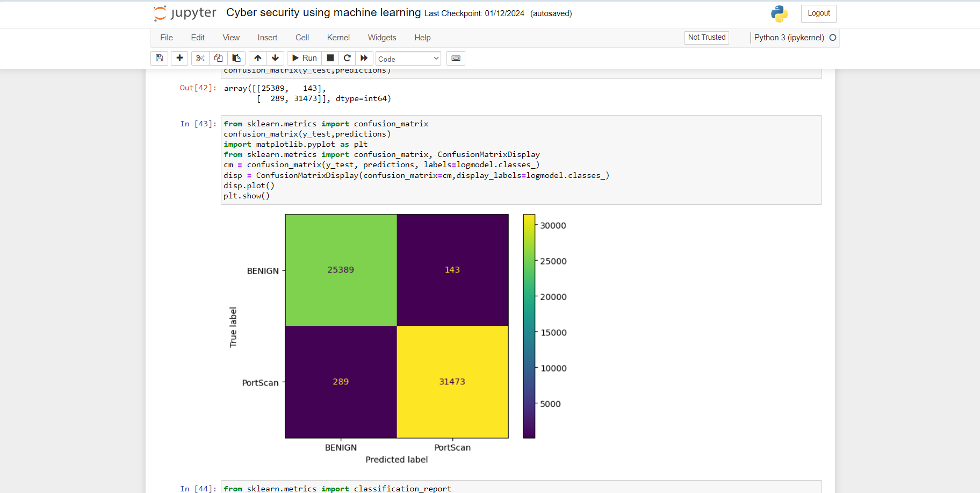Cut selected cells with scissors icon
980x493 pixels.
(x=200, y=58)
